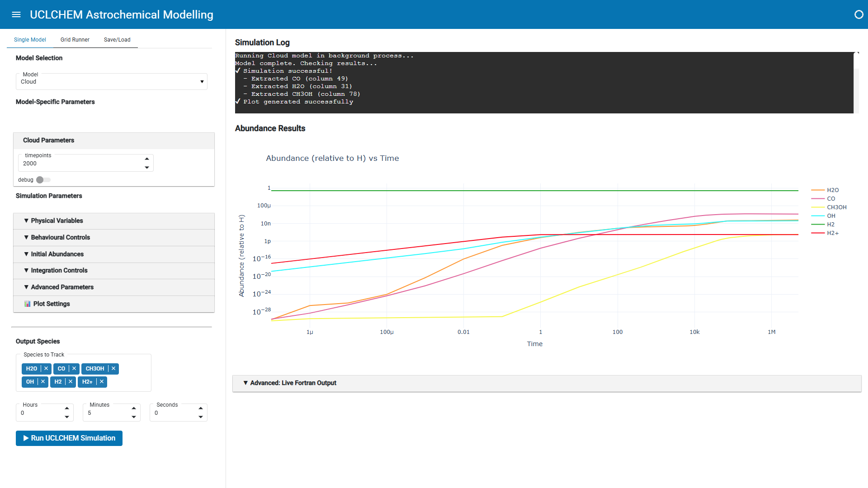The width and height of the screenshot is (868, 488).
Task: Click inside the Species to Track box
Action: coord(84,373)
